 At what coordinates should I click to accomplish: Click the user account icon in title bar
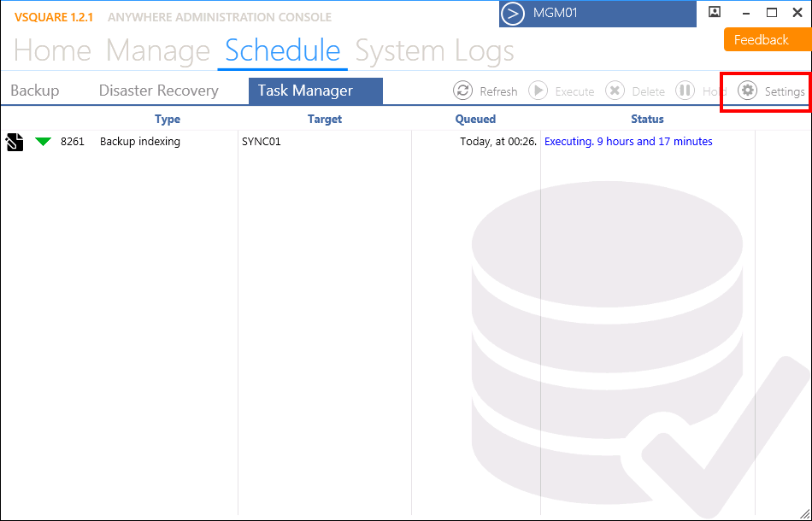[x=715, y=12]
